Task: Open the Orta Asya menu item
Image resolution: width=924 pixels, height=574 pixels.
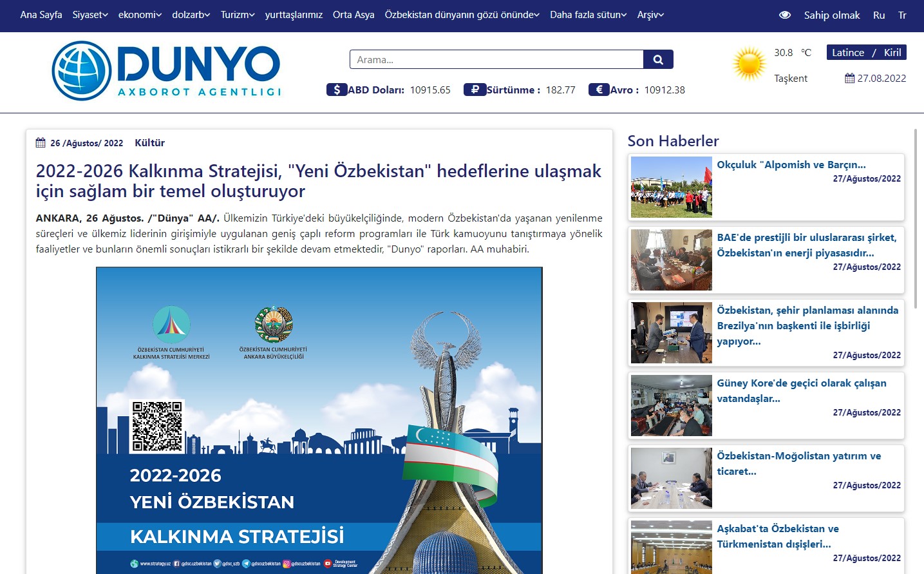Action: [x=354, y=15]
